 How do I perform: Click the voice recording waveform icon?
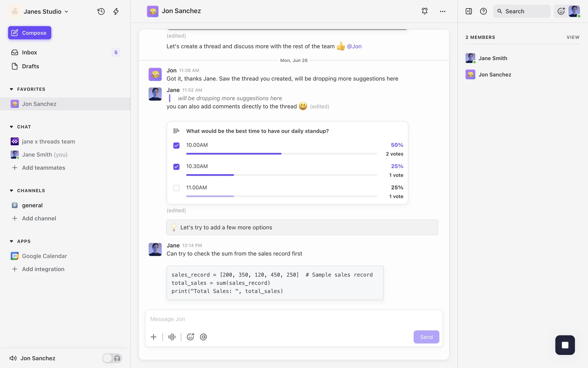pyautogui.click(x=172, y=337)
